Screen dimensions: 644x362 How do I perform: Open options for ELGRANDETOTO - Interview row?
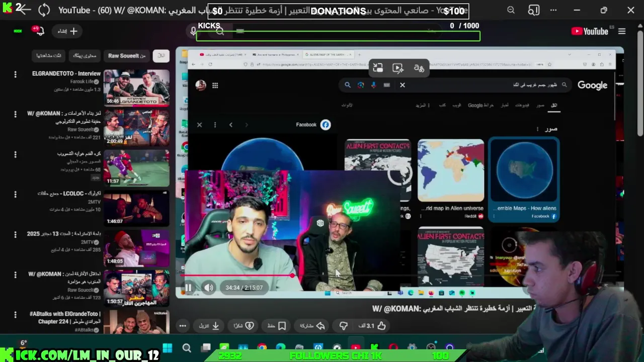coord(15,74)
